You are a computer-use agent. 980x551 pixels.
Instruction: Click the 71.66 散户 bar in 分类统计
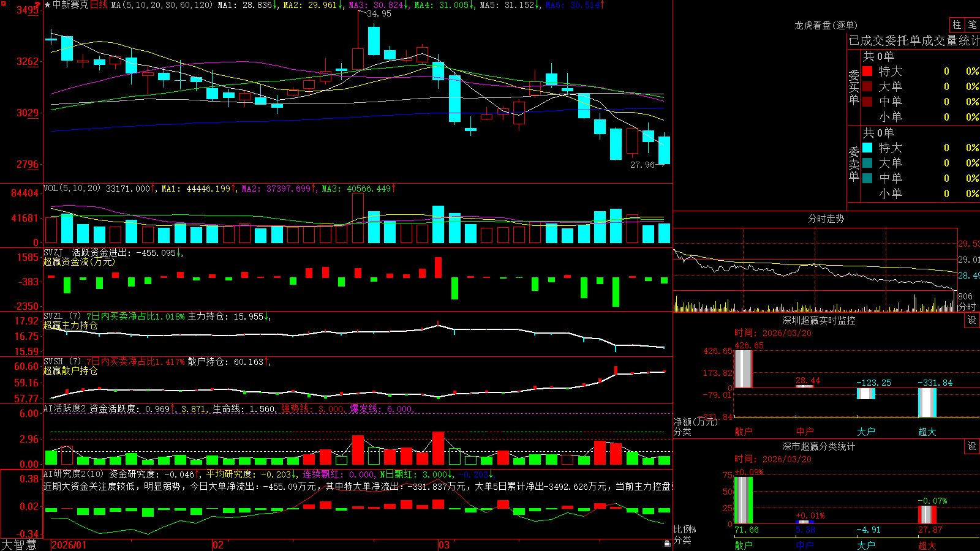point(744,500)
